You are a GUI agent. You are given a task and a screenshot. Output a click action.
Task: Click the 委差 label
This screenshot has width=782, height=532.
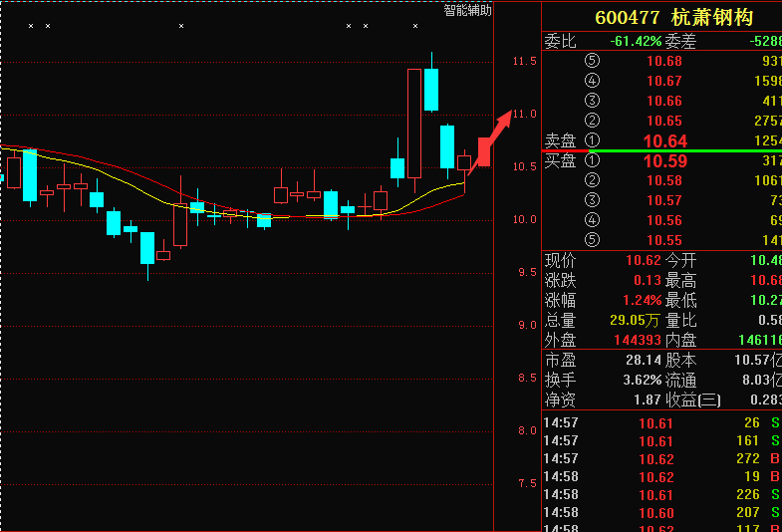679,41
